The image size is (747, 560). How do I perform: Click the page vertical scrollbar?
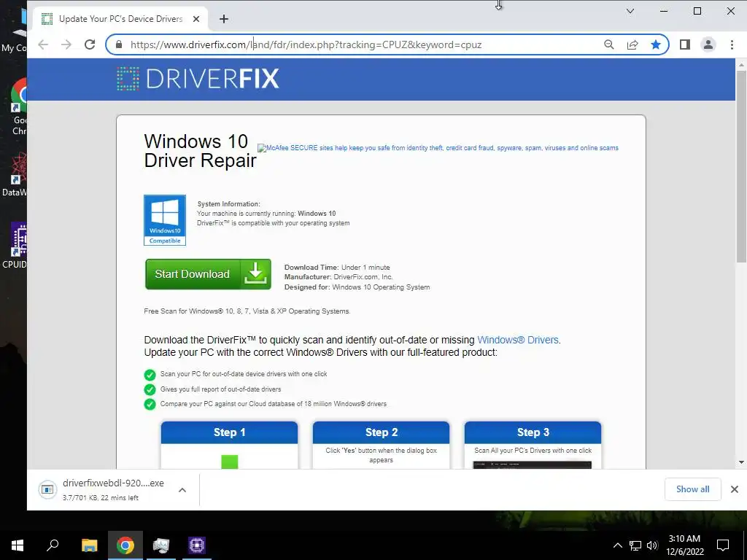coord(741,167)
